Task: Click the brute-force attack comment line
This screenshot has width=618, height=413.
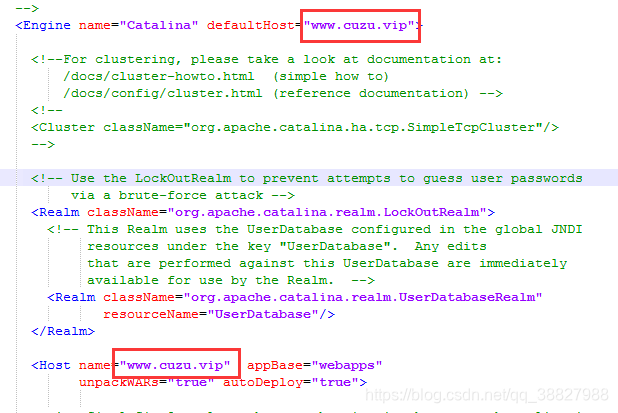Action: pyautogui.click(x=182, y=195)
